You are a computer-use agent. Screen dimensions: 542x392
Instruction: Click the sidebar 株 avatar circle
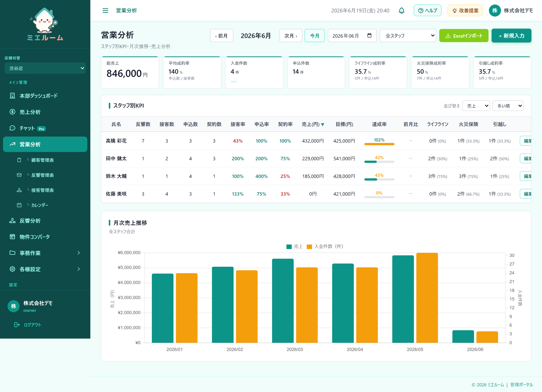[14, 306]
